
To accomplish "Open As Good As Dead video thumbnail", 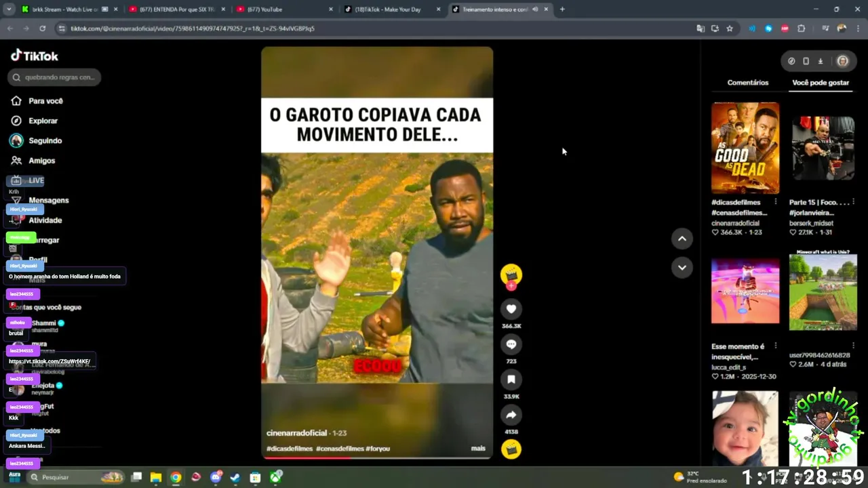I will tap(745, 148).
